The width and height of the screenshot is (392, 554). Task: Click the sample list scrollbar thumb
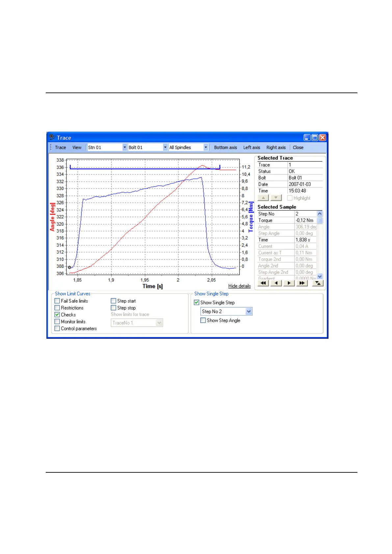coord(320,220)
